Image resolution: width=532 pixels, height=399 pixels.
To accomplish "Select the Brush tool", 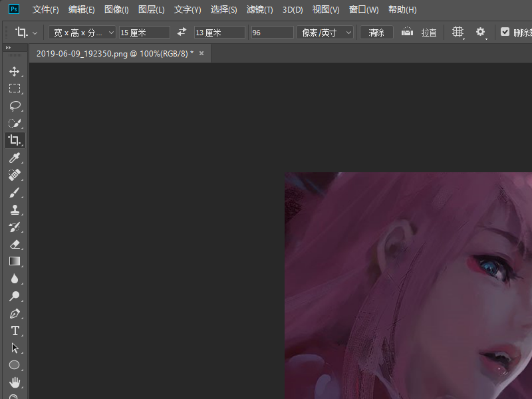I will (x=14, y=192).
